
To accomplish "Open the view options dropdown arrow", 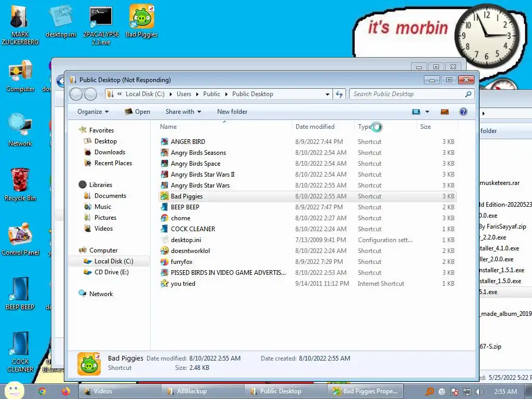I will (427, 112).
